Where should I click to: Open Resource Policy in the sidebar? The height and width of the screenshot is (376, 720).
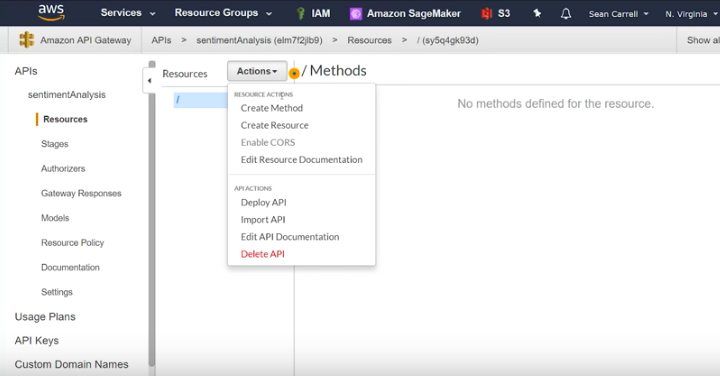[73, 242]
